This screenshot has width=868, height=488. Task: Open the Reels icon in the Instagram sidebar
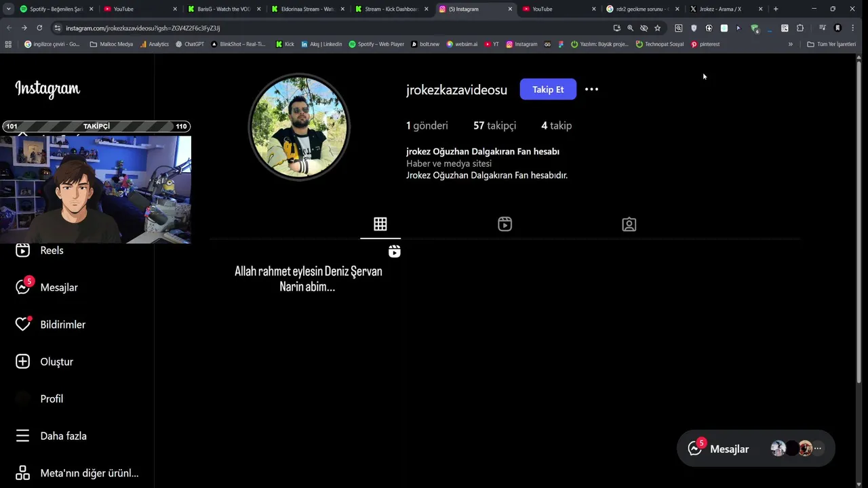(23, 250)
